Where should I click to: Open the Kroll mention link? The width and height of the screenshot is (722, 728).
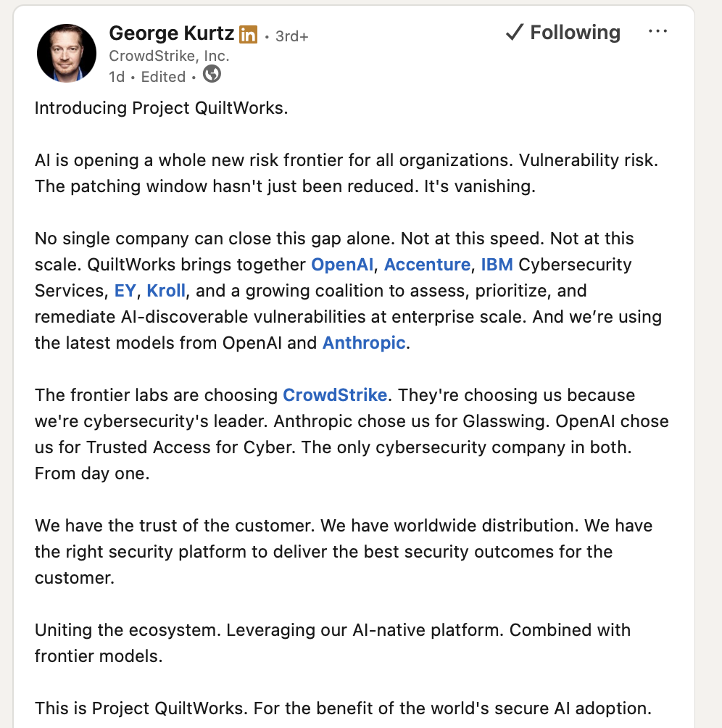(166, 291)
